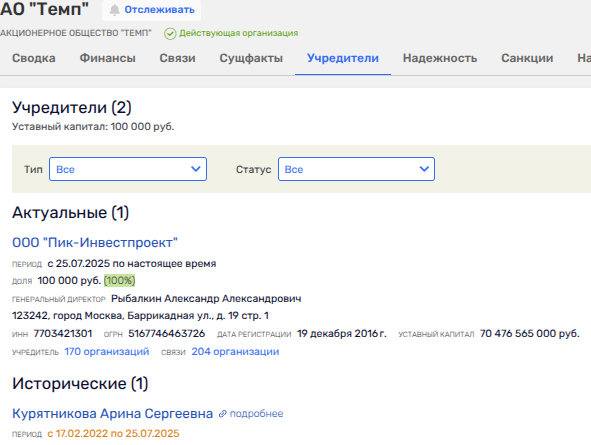Click capital value 70 476 565 000 руб.

pyautogui.click(x=530, y=333)
